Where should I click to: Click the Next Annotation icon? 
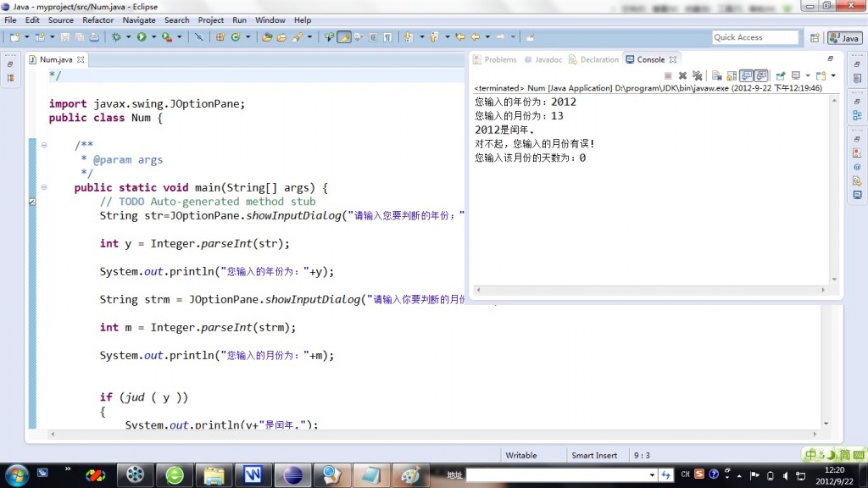pyautogui.click(x=409, y=37)
